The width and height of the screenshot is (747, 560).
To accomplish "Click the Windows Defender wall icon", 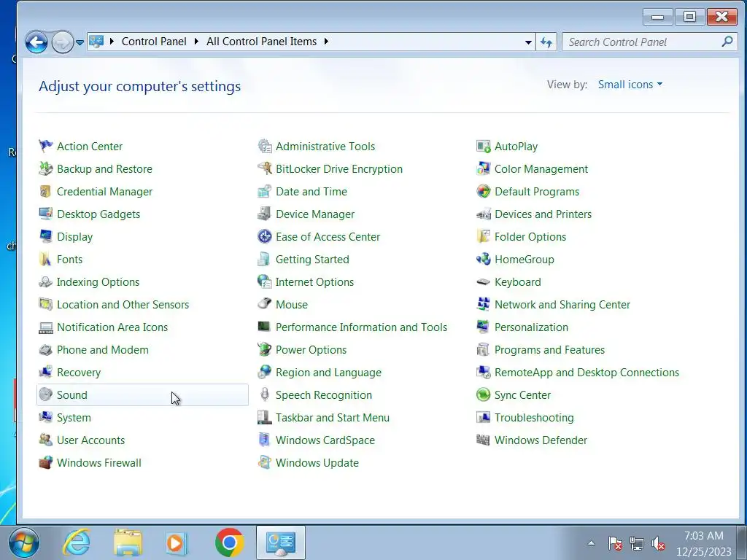I will [484, 440].
